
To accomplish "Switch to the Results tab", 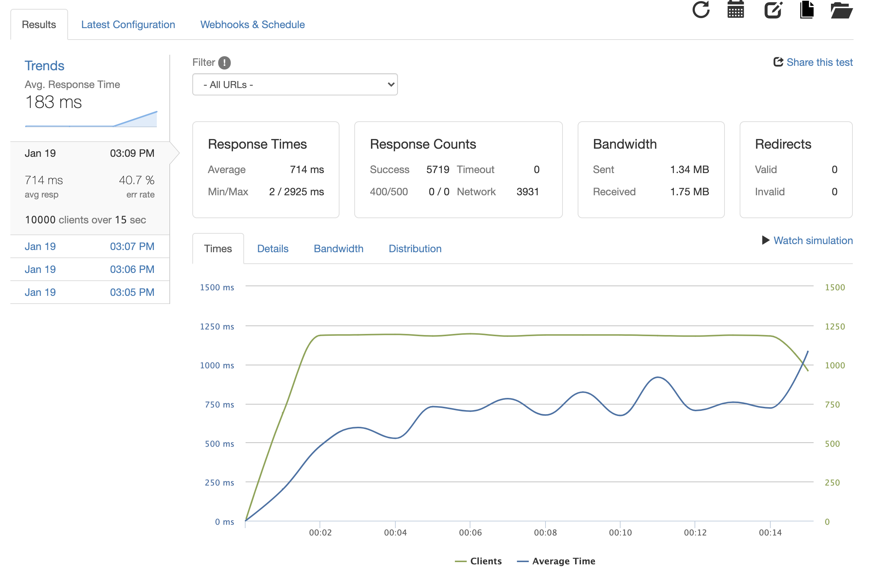I will pos(39,25).
